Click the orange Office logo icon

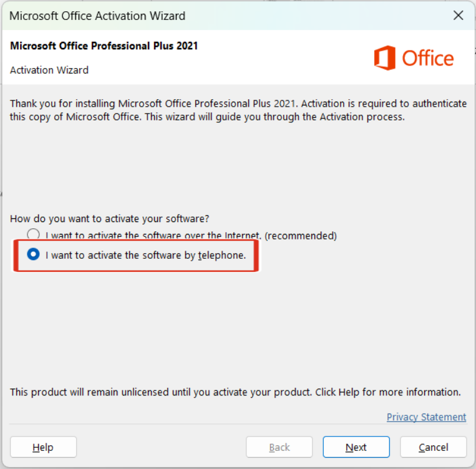[385, 59]
